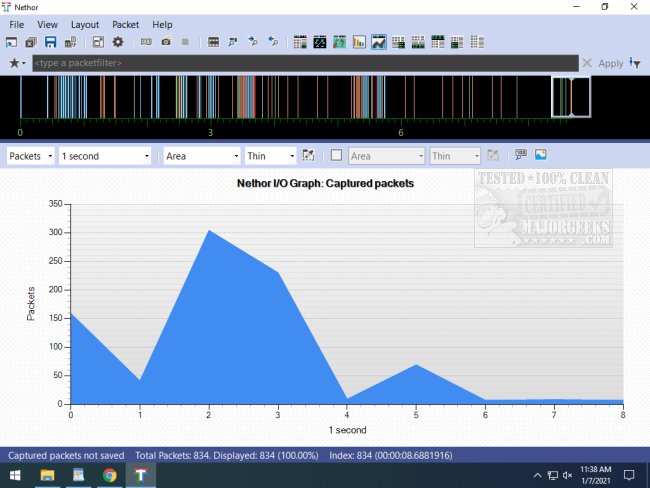Select the I/O graph view icon
650x488 pixels.
tap(379, 42)
